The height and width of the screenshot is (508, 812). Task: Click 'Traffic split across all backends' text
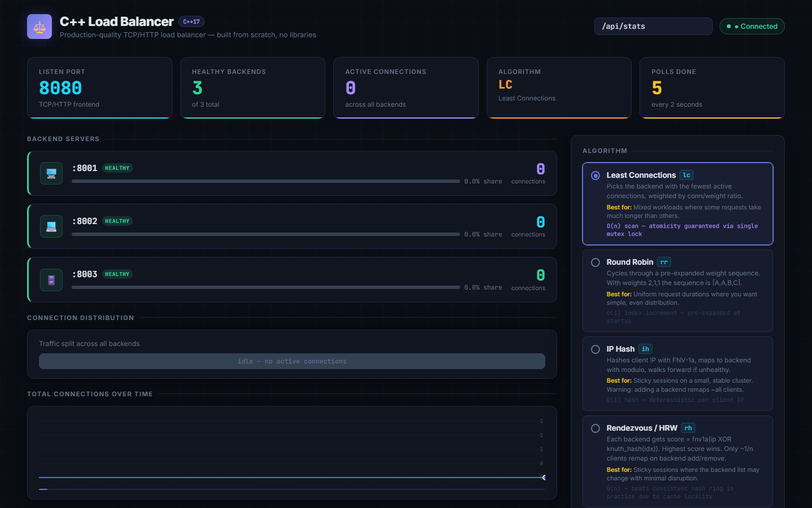tap(89, 344)
